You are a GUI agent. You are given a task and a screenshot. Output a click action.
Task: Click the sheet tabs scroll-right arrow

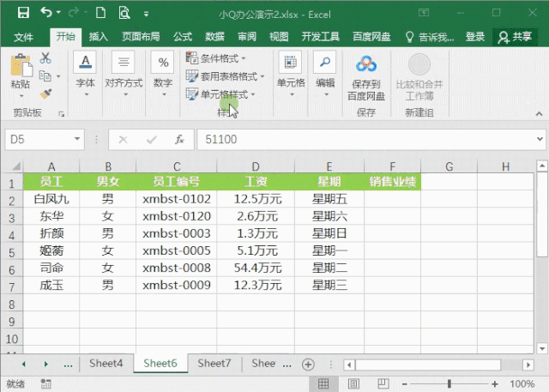pos(45,365)
